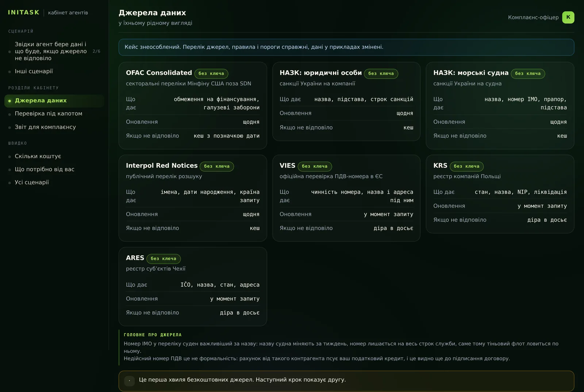
Task: Click the кабінет агентів label
Action: [68, 13]
